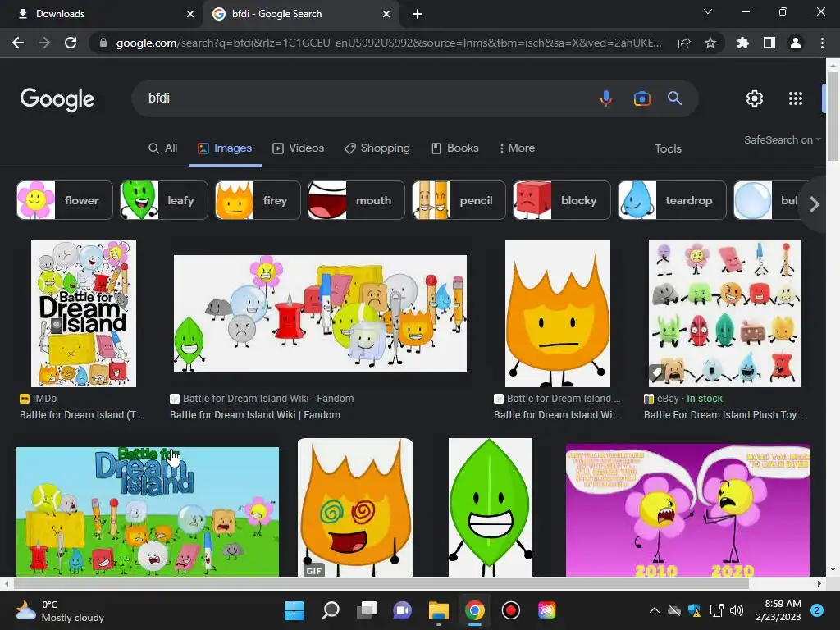Filter by the firey chip
Viewport: 840px width, 630px height.
[258, 200]
